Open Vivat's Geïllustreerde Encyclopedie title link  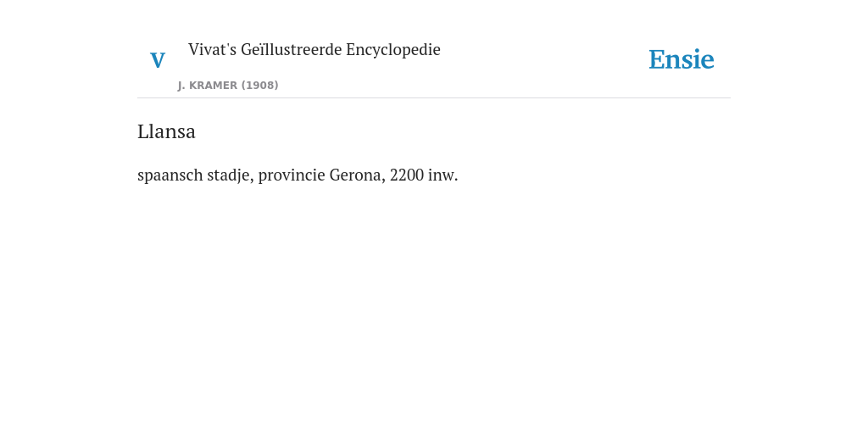[314, 50]
